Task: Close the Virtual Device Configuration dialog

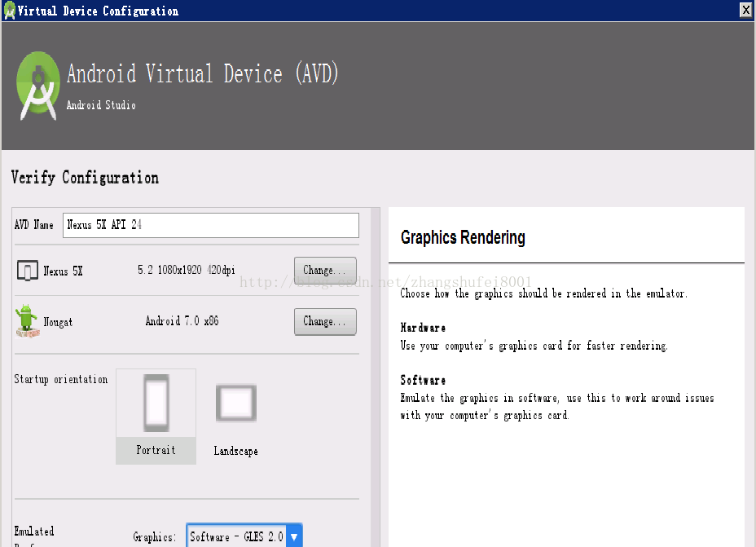Action: tap(746, 10)
